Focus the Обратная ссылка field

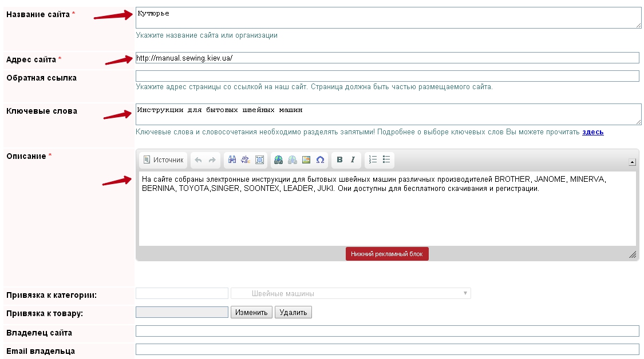click(388, 76)
